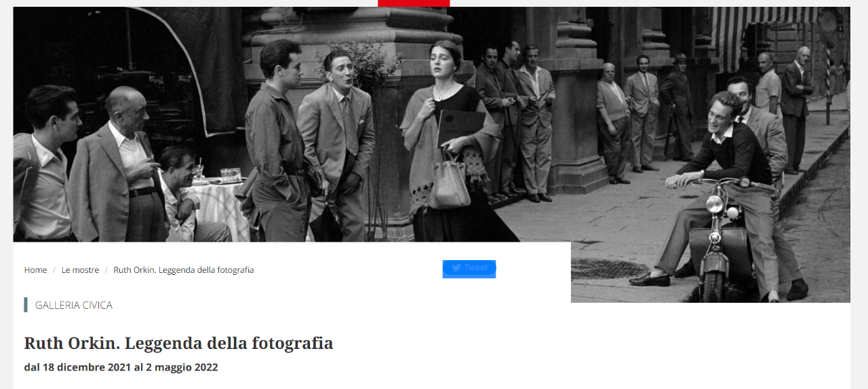Click the exhibition dates text line

pyautogui.click(x=121, y=367)
